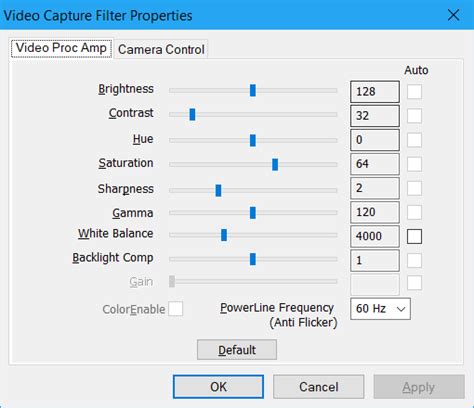
Task: Cancel the filter properties dialog
Action: coord(319,387)
